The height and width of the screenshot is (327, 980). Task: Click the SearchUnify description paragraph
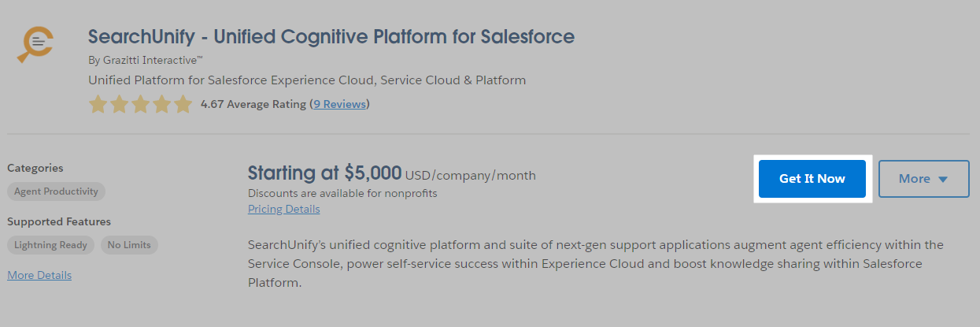(595, 263)
